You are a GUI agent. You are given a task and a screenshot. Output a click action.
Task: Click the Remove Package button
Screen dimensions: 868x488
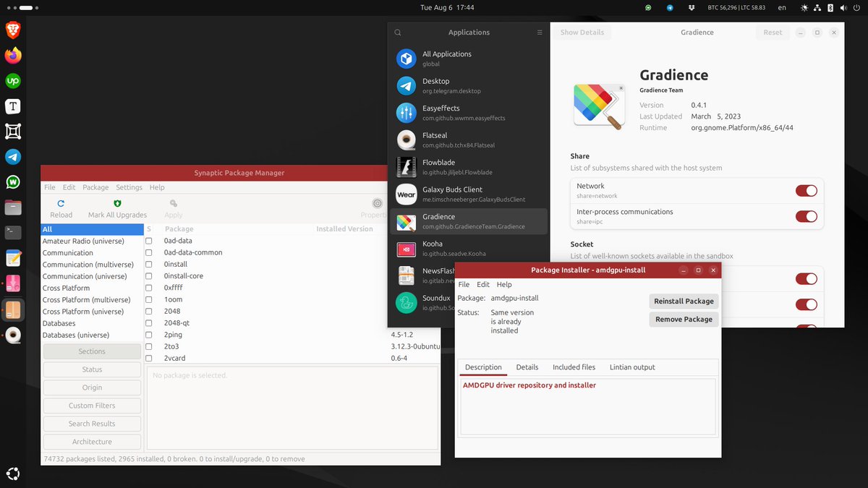point(684,320)
